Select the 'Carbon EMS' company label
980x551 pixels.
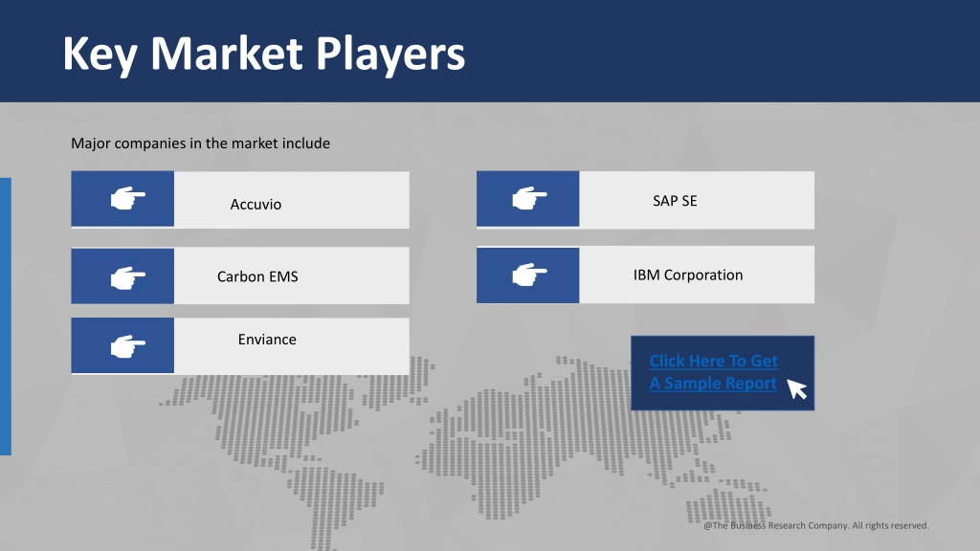tap(257, 276)
